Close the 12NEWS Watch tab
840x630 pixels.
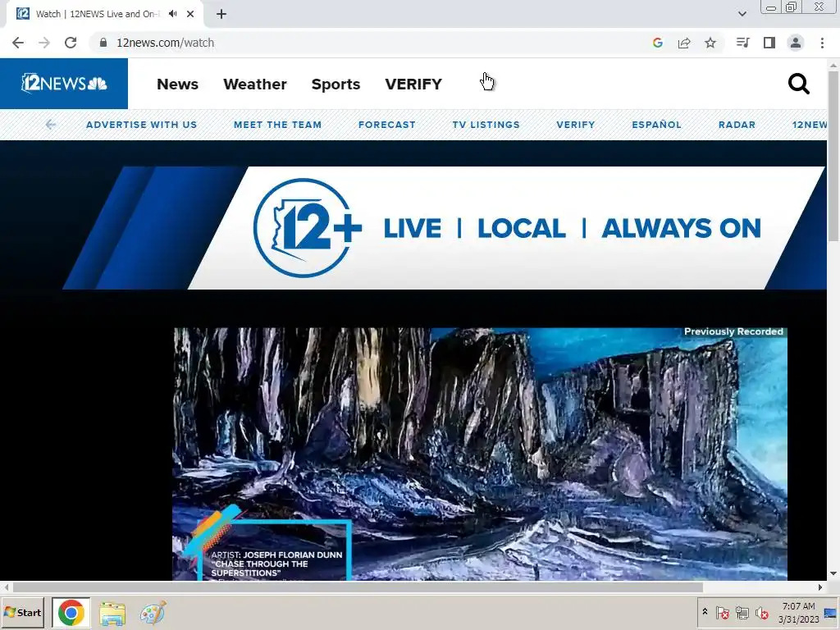tap(190, 14)
